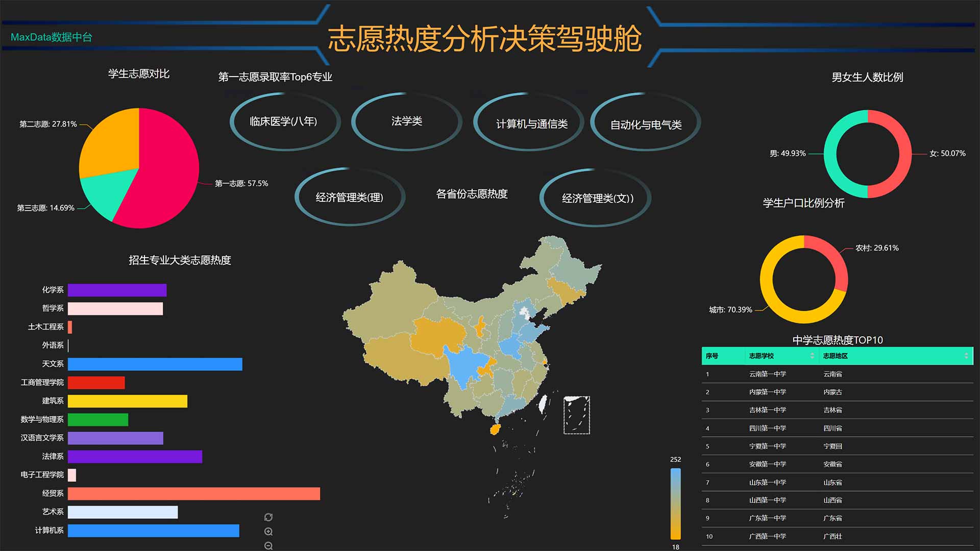The height and width of the screenshot is (551, 980).
Task: Click the 天文系 blue bar
Action: click(155, 364)
